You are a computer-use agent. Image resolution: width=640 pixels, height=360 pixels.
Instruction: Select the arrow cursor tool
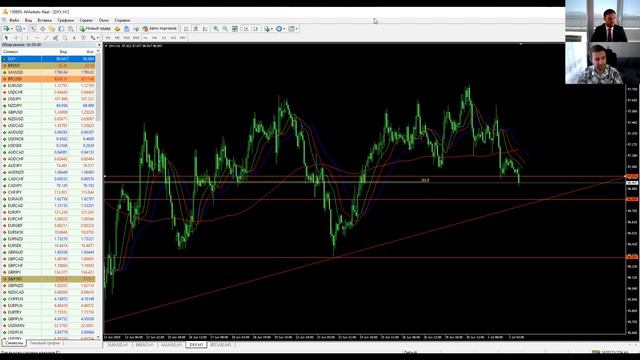[6, 38]
